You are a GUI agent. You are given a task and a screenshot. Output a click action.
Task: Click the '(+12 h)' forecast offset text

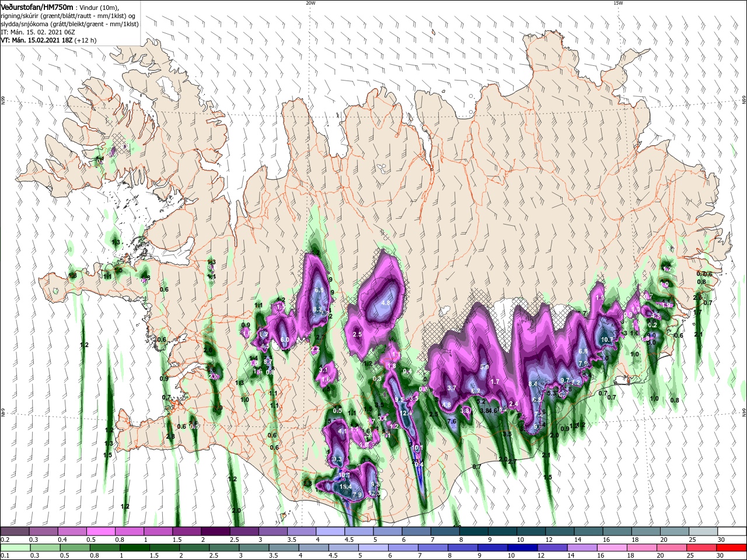tap(85, 40)
